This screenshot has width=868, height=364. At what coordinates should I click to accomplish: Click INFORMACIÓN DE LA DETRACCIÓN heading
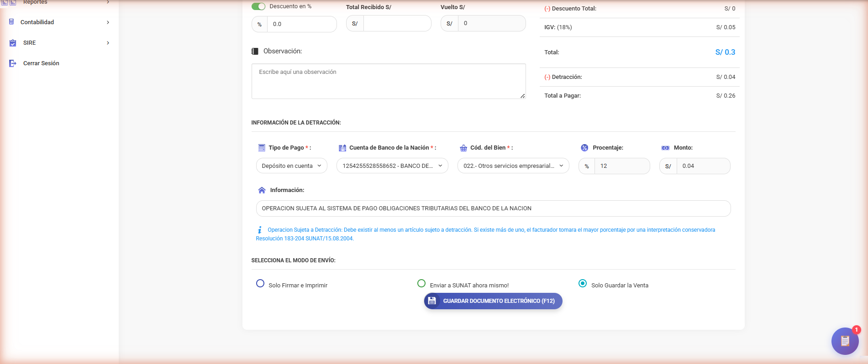[296, 123]
